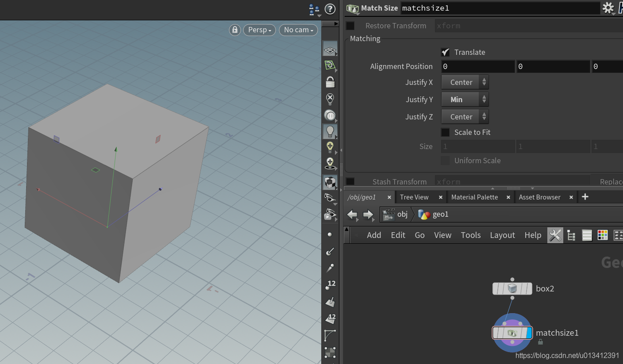This screenshot has width=623, height=364.
Task: Uncheck the Translate checkbox
Action: click(x=446, y=52)
